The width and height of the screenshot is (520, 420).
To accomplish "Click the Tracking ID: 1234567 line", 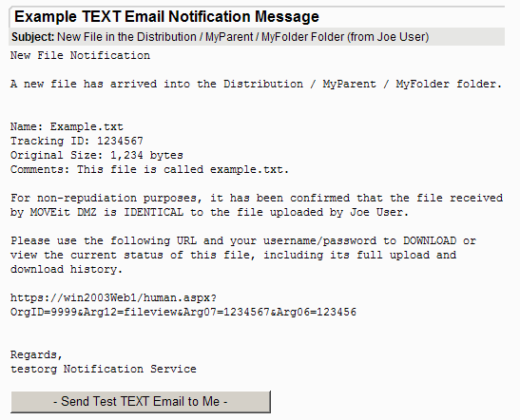I will click(x=77, y=141).
